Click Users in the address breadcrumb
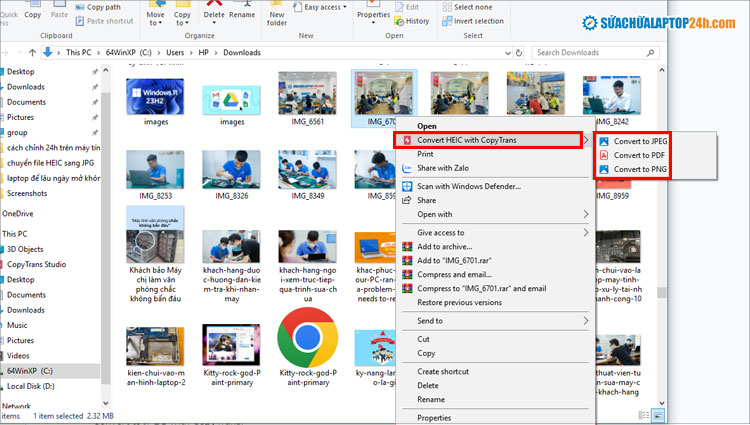Screen dimensions: 750x425 pos(175,53)
